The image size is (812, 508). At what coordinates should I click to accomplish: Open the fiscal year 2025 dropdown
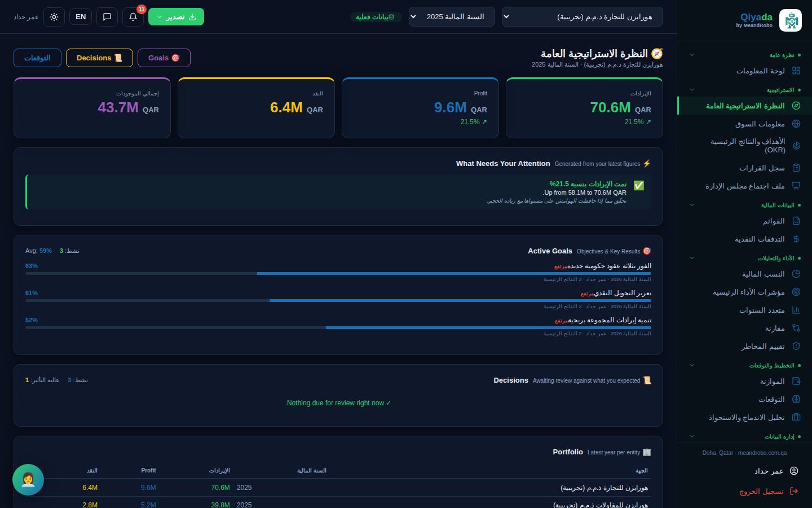(x=452, y=17)
